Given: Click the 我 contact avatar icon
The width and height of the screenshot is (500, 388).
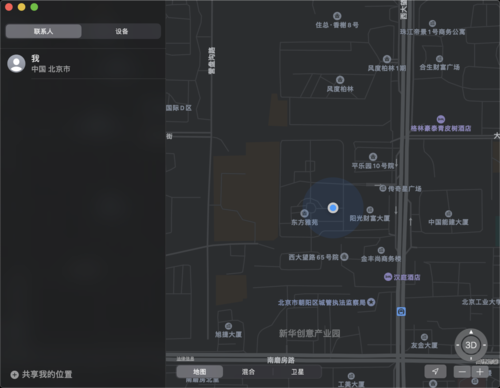Looking at the screenshot, I should [16, 64].
